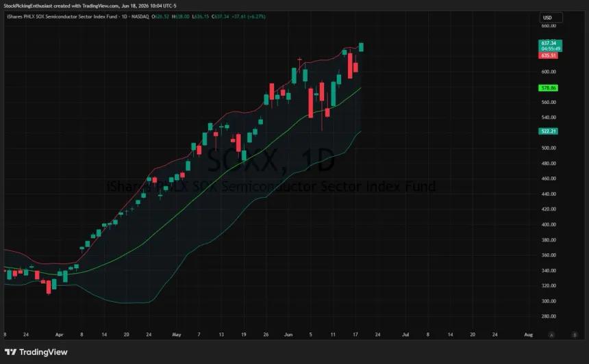Click the iShares PHLX SOX fund title
Screen dimensions: 589x364
coord(63,16)
